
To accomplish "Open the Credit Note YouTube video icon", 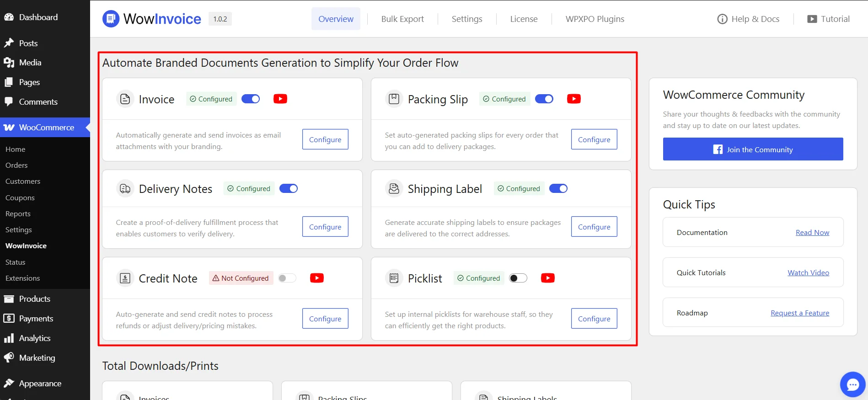I will [317, 278].
